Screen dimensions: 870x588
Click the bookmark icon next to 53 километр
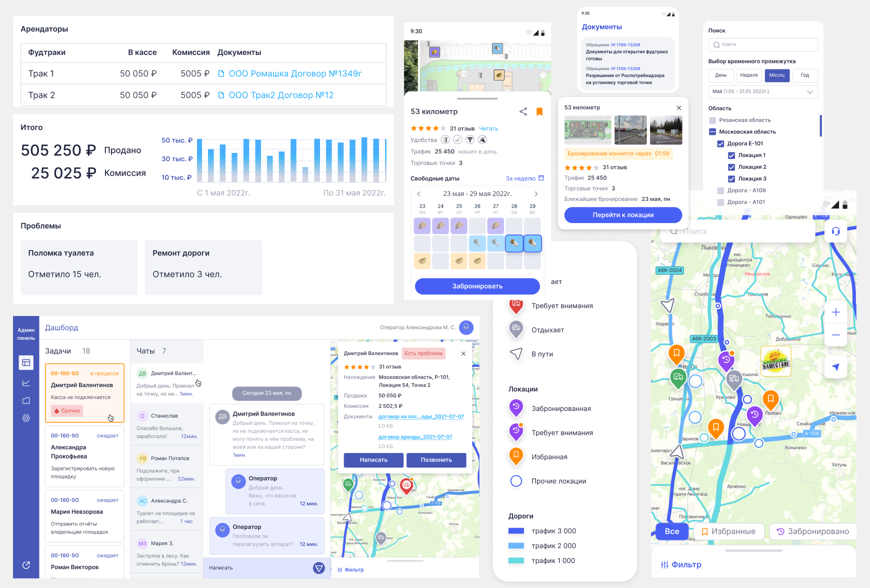(539, 111)
